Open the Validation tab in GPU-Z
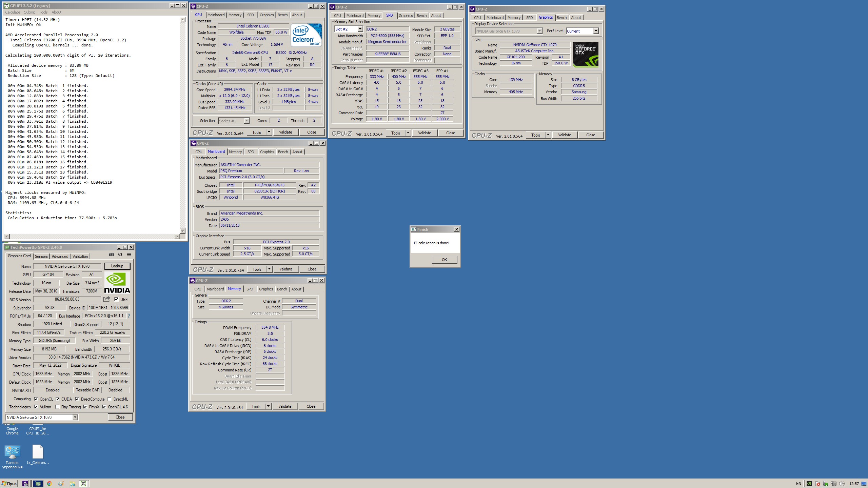Screen dimensions: 868x488 80,257
